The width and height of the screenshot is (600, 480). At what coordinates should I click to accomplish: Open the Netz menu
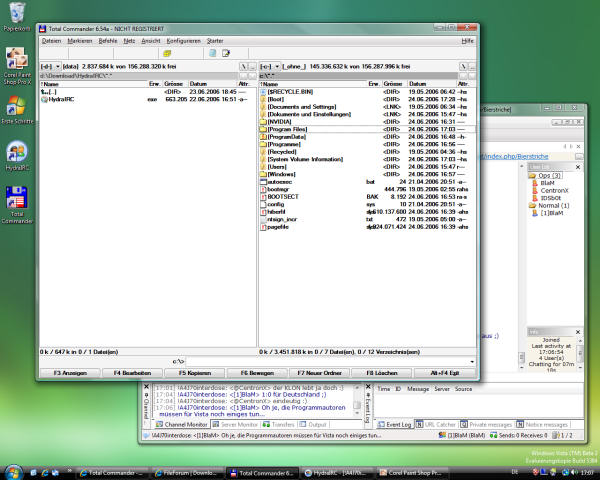(129, 41)
